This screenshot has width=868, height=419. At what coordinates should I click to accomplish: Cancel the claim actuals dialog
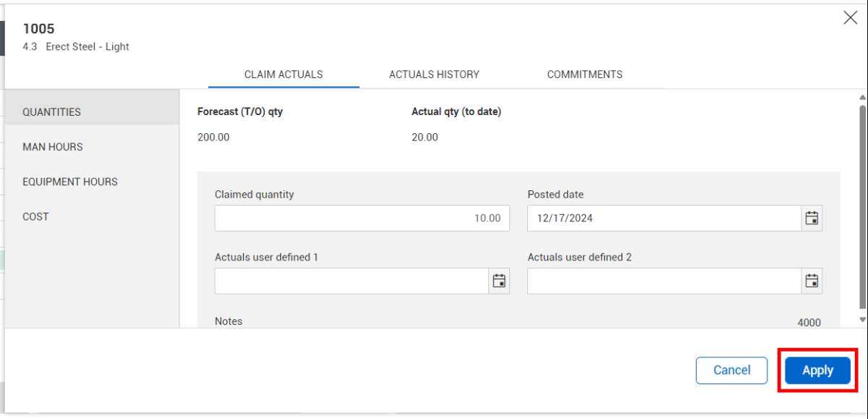click(731, 371)
